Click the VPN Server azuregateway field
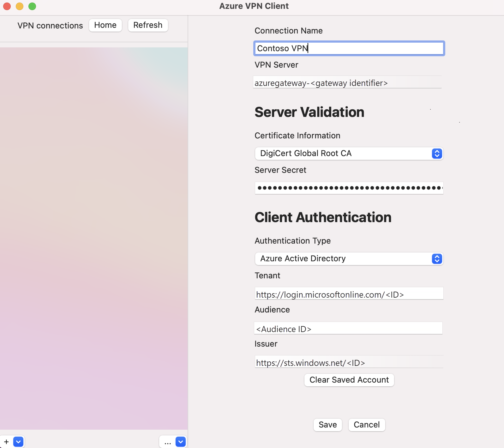504x448 pixels. [x=347, y=82]
